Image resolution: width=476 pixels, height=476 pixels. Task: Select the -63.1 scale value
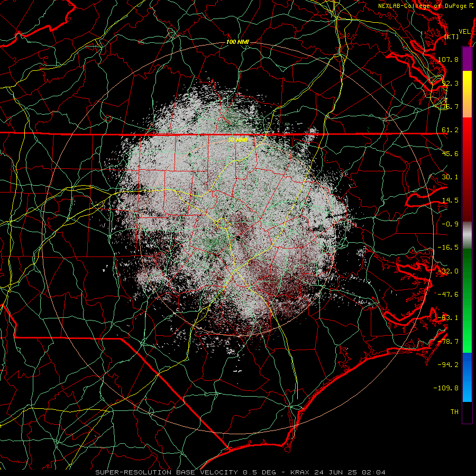pyautogui.click(x=448, y=318)
